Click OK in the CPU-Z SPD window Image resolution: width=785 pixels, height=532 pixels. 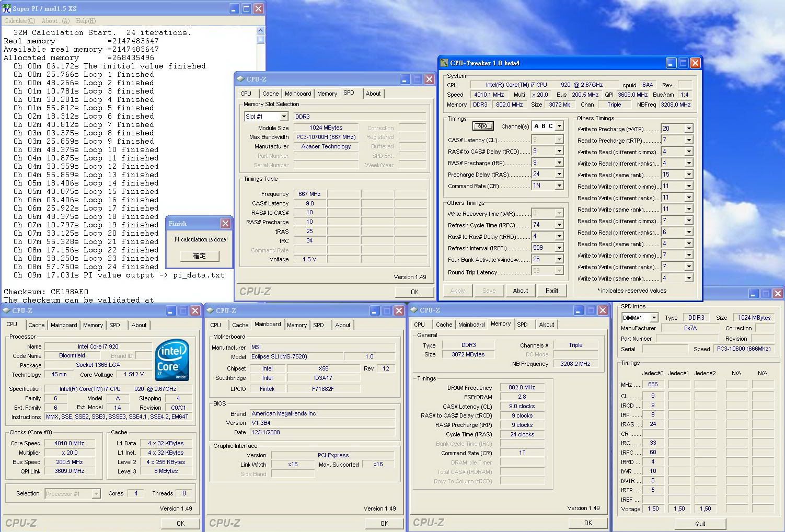414,292
